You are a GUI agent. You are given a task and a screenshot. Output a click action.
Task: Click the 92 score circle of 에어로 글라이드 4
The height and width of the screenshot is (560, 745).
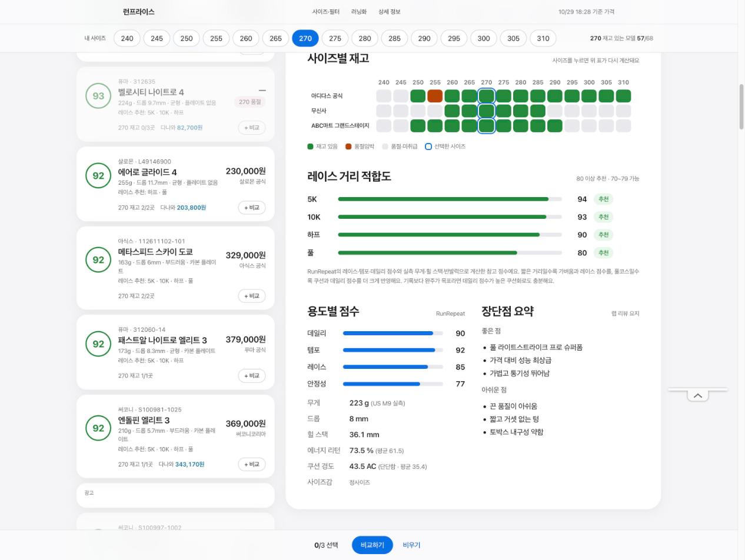98,175
